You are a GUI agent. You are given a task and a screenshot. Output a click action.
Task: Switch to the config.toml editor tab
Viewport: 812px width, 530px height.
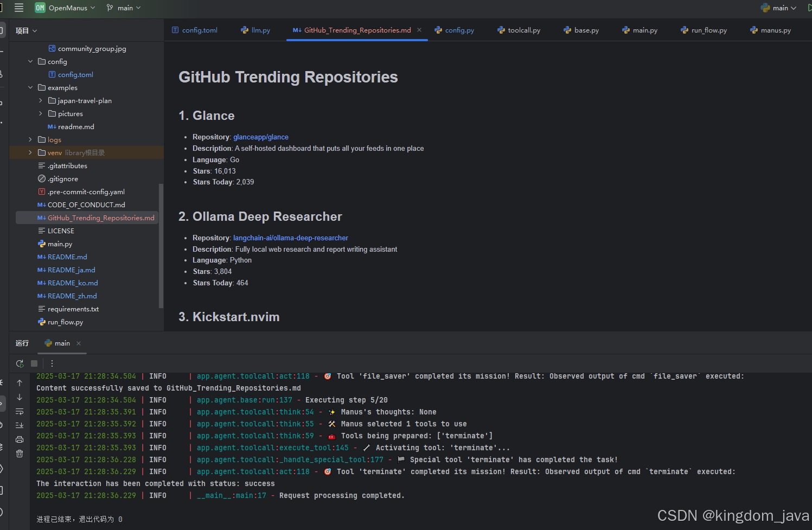pyautogui.click(x=194, y=30)
